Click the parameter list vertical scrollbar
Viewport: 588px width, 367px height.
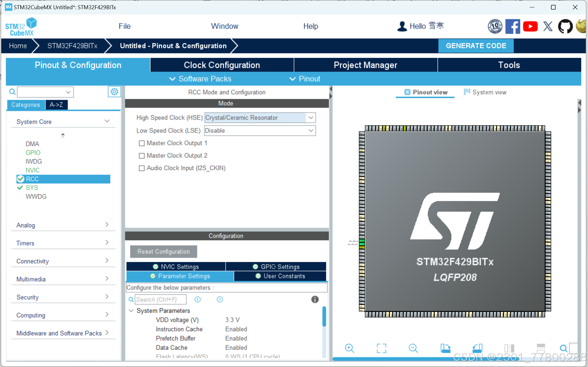[x=324, y=317]
